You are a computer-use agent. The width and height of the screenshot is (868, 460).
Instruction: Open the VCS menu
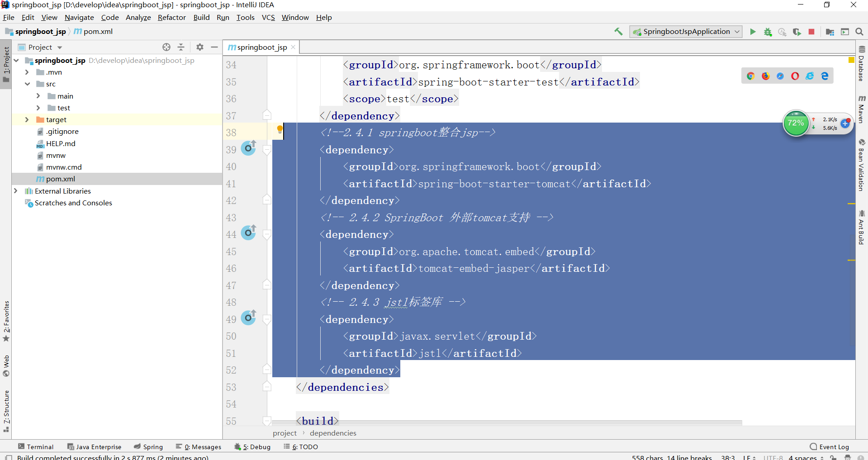point(268,17)
